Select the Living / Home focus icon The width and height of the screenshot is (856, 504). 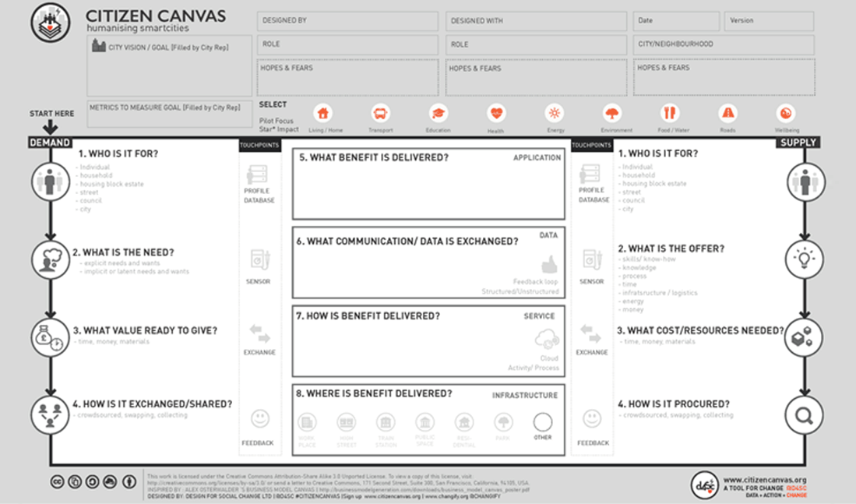323,114
